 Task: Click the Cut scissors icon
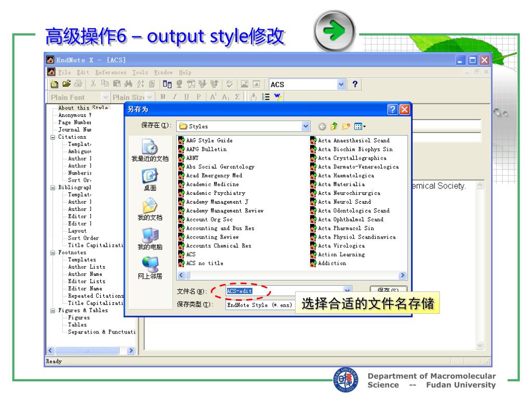[x=94, y=84]
